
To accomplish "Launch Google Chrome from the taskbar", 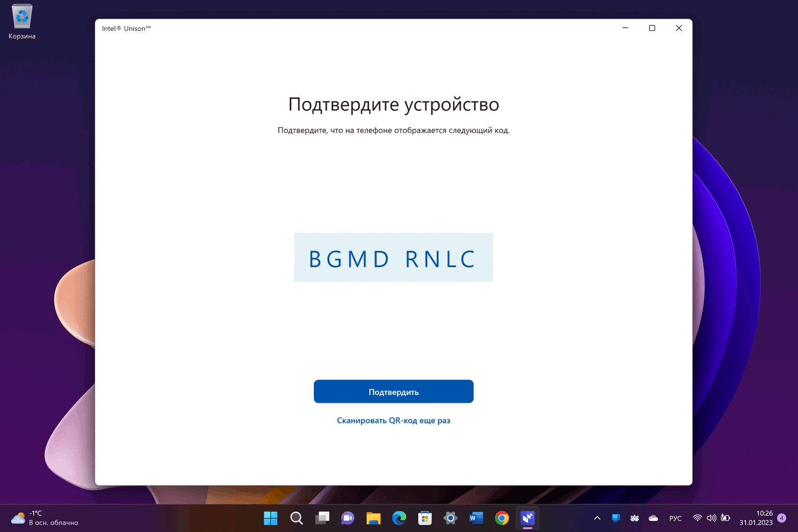I will pos(502,518).
